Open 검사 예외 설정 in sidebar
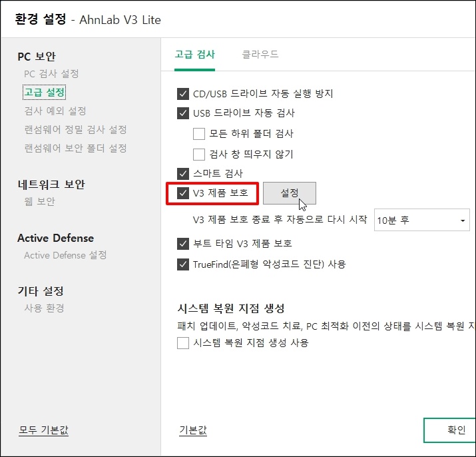The height and width of the screenshot is (457, 476). 55,111
